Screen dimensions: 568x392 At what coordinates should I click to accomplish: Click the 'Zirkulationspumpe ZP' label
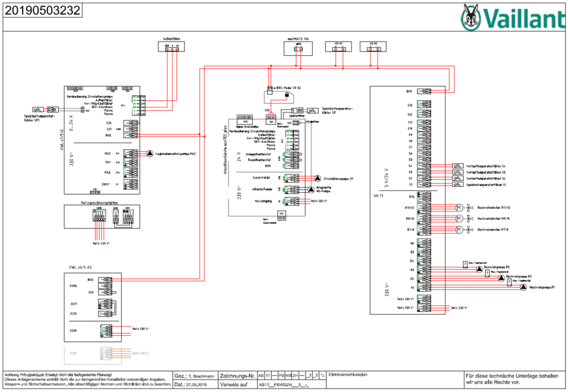(x=338, y=178)
